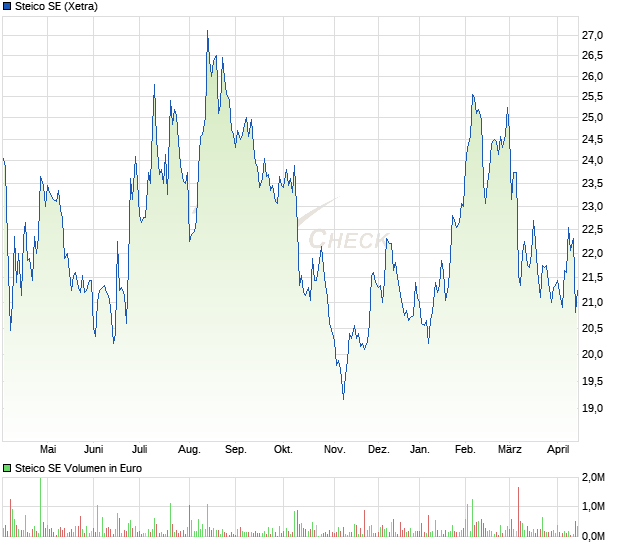Screen dimensions: 620x546
Task: Click the green volume legend square
Action: point(7,468)
